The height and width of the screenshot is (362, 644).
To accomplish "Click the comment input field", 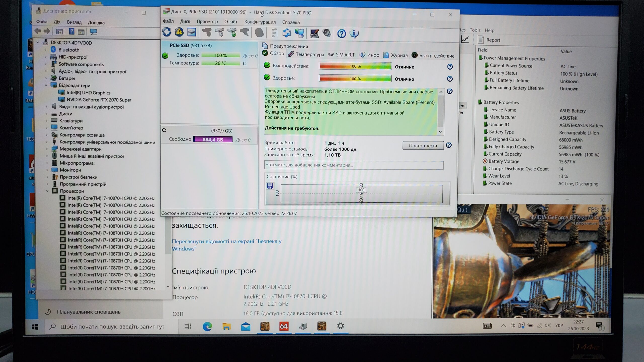I will point(353,165).
